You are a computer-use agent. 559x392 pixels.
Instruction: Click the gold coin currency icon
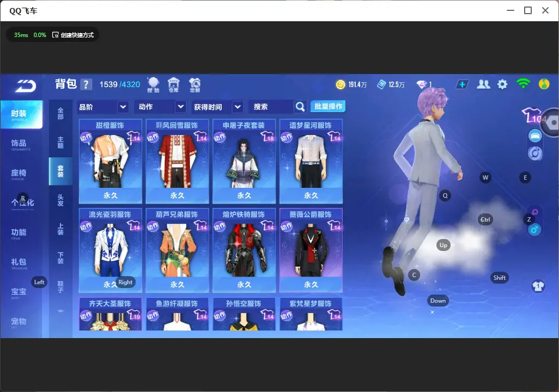341,84
